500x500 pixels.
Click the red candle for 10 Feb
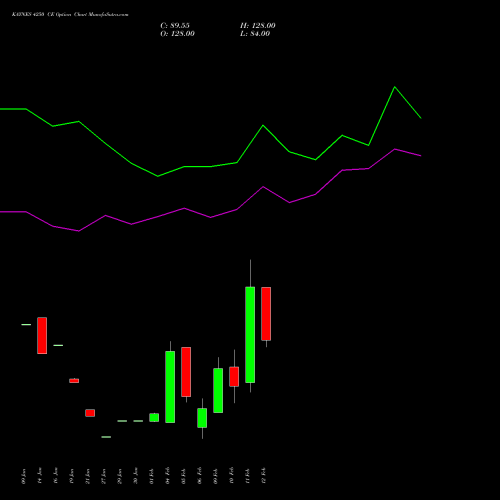(x=234, y=377)
